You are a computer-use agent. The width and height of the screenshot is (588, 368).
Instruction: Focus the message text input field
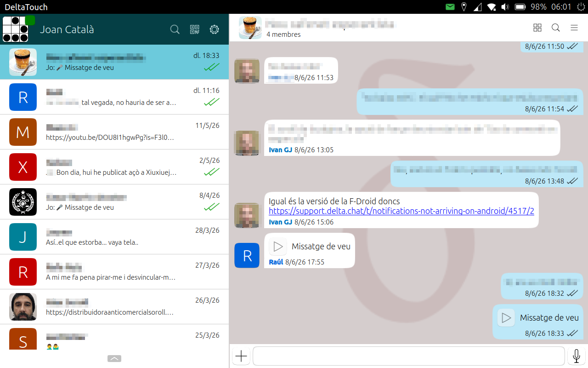[x=408, y=356]
